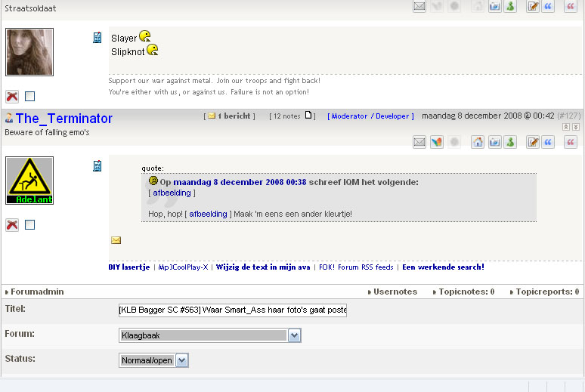Click the pacman smiley next to 'Slayer'
Image resolution: width=585 pixels, height=392 pixels.
[145, 36]
